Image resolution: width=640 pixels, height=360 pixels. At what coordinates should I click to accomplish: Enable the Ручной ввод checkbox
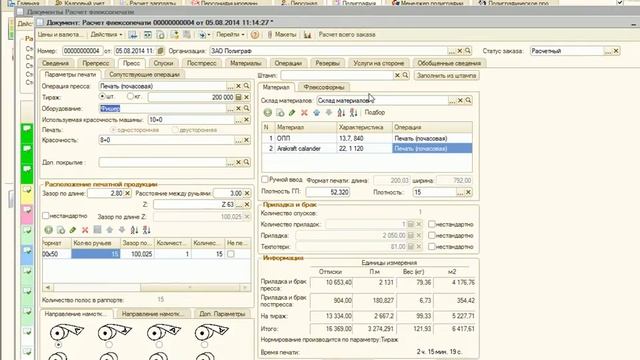pyautogui.click(x=264, y=180)
